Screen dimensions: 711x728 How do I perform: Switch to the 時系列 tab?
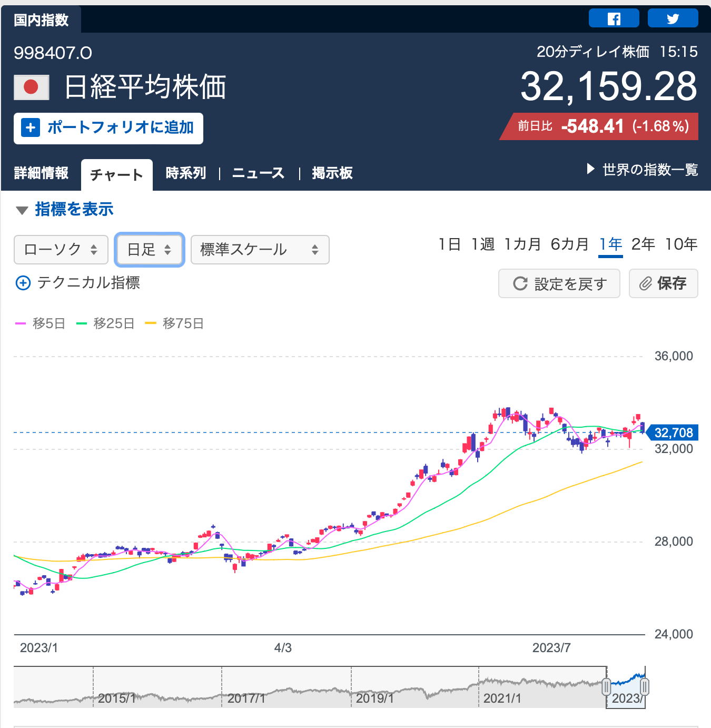tap(185, 173)
